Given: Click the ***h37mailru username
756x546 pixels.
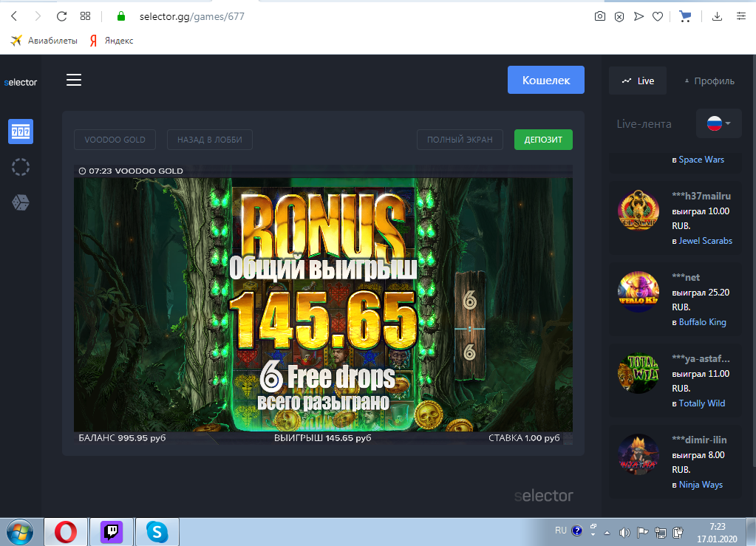Looking at the screenshot, I should pos(701,196).
